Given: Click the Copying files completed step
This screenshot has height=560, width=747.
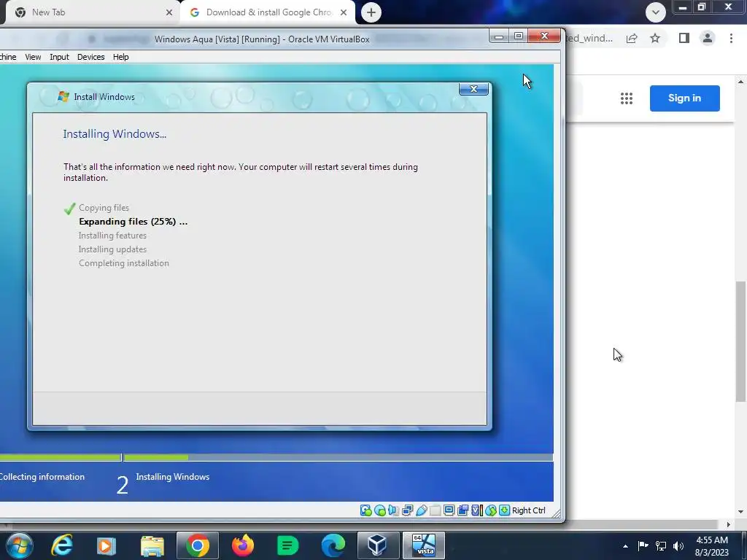Looking at the screenshot, I should point(104,208).
